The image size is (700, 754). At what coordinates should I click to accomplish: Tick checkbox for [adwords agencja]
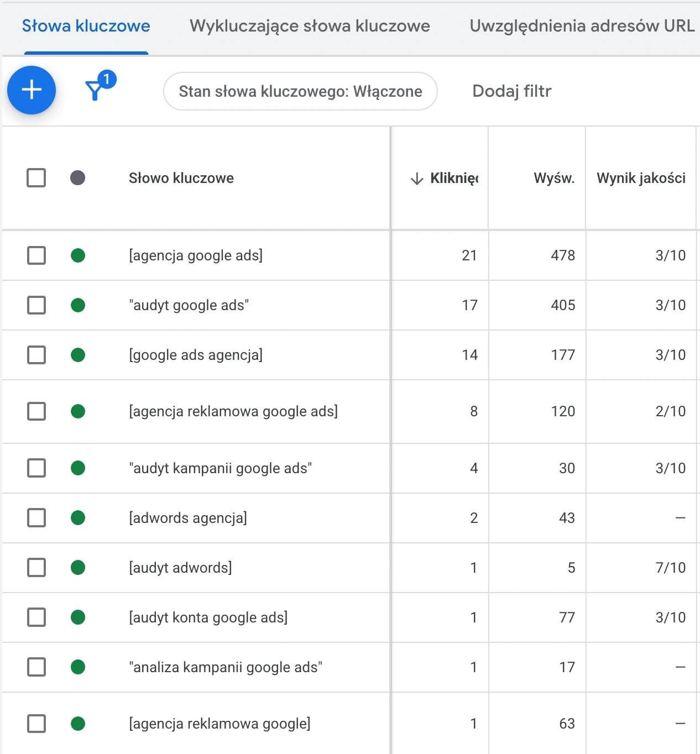click(x=36, y=518)
